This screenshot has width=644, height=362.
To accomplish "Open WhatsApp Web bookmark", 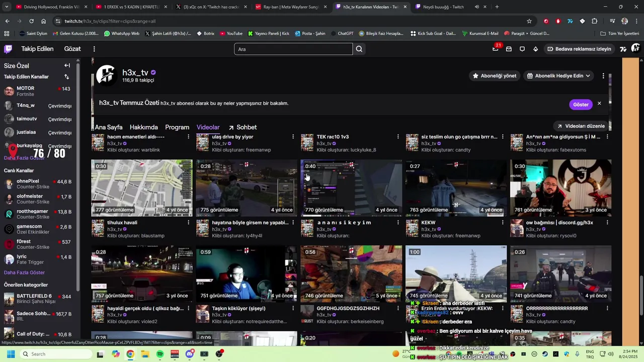I will point(122,33).
